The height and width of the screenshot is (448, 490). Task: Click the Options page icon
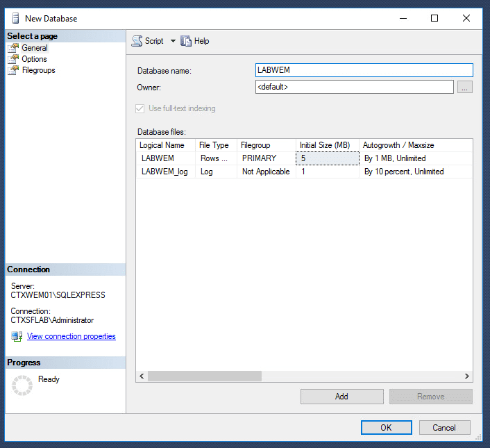(13, 59)
